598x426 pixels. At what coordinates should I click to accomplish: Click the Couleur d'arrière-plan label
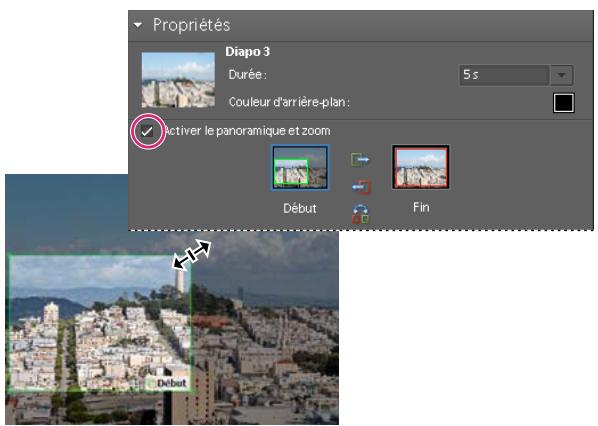[x=289, y=102]
